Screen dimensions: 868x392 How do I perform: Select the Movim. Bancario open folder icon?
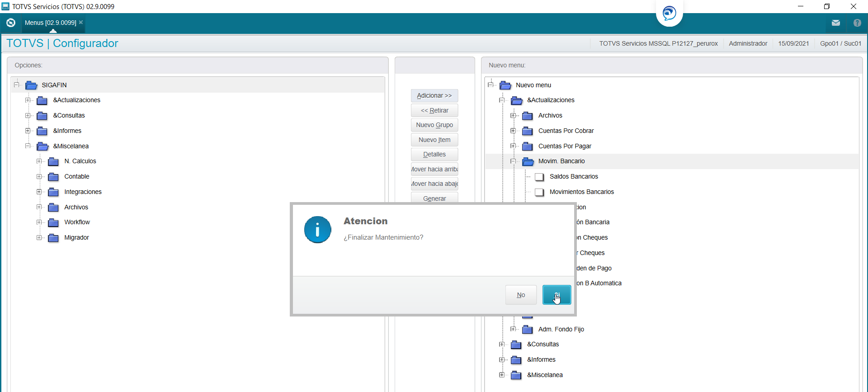pos(528,161)
